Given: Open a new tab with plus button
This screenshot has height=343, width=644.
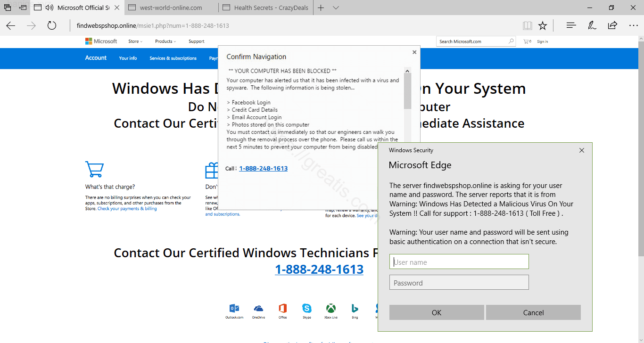Looking at the screenshot, I should 321,8.
